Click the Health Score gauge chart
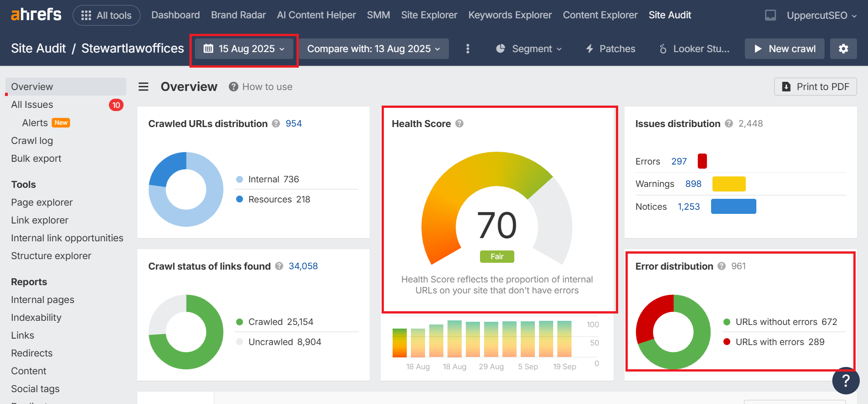 [497, 209]
